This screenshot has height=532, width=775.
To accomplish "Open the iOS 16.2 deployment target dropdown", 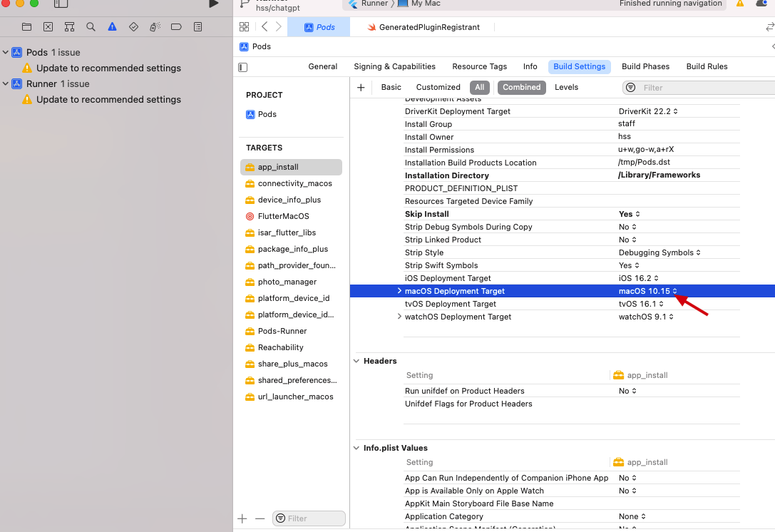I will pos(639,278).
